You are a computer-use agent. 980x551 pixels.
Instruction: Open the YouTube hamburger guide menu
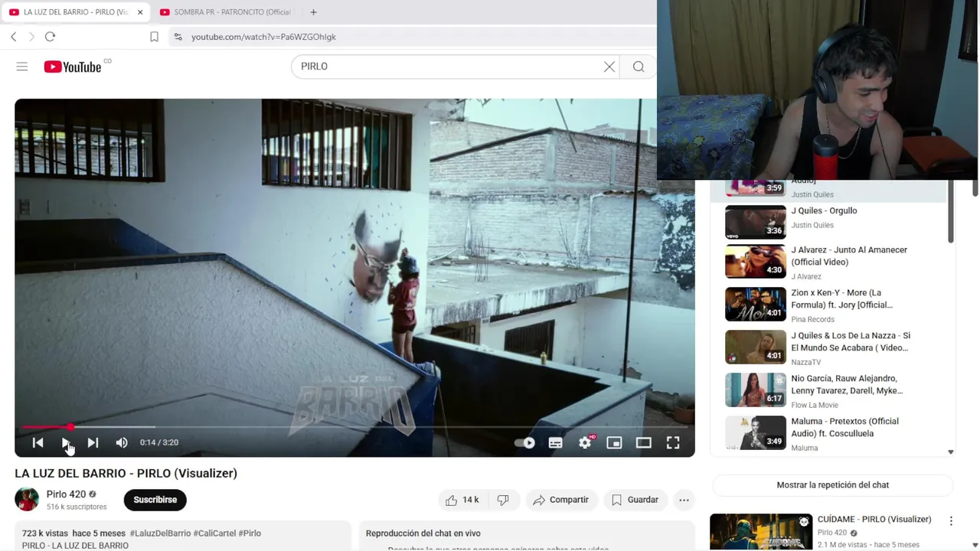[22, 67]
